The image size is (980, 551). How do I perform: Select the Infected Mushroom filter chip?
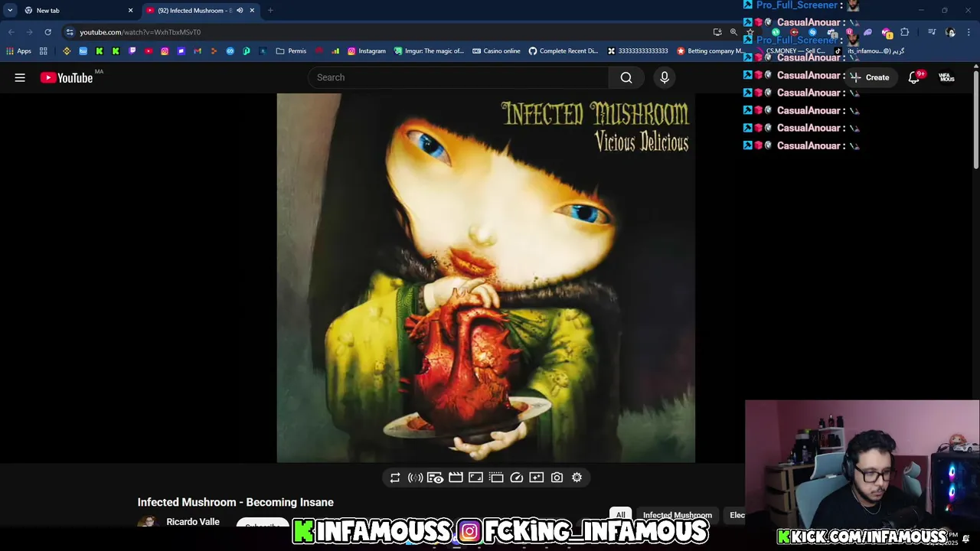point(678,515)
